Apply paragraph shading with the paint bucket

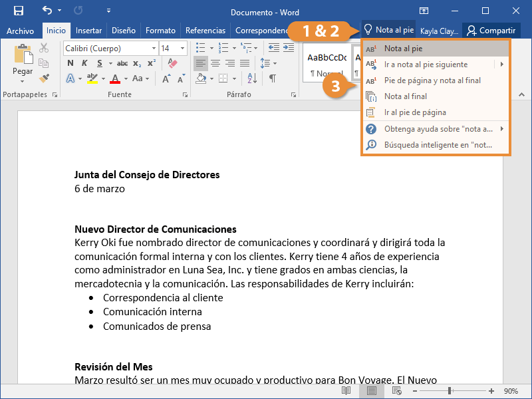pyautogui.click(x=201, y=78)
